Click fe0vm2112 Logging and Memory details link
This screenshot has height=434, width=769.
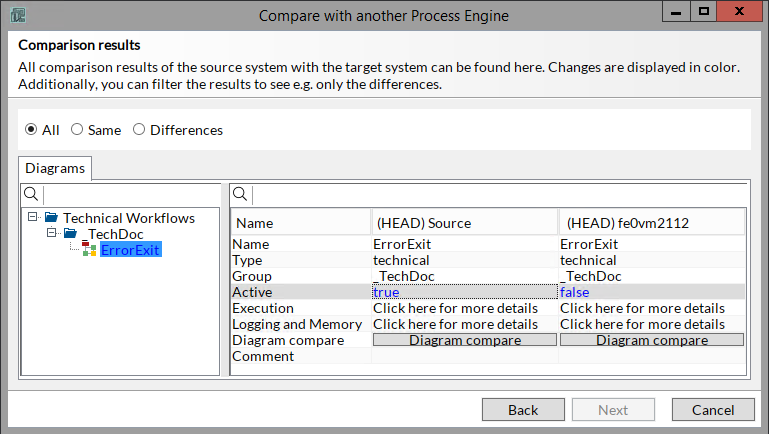point(642,324)
